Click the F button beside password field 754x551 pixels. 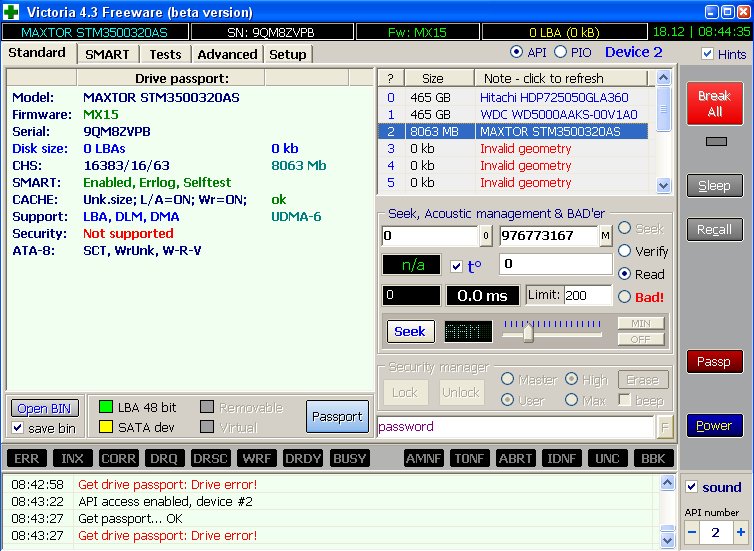[x=665, y=427]
